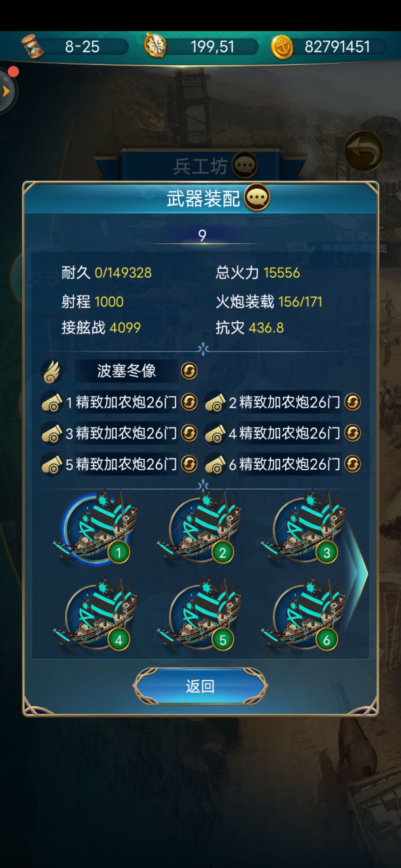Click the swap icon for cannon slot 2
The image size is (401, 868).
352,402
